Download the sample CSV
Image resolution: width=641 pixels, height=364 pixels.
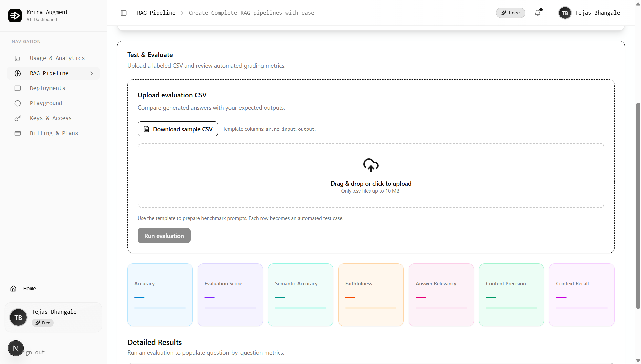coord(178,129)
